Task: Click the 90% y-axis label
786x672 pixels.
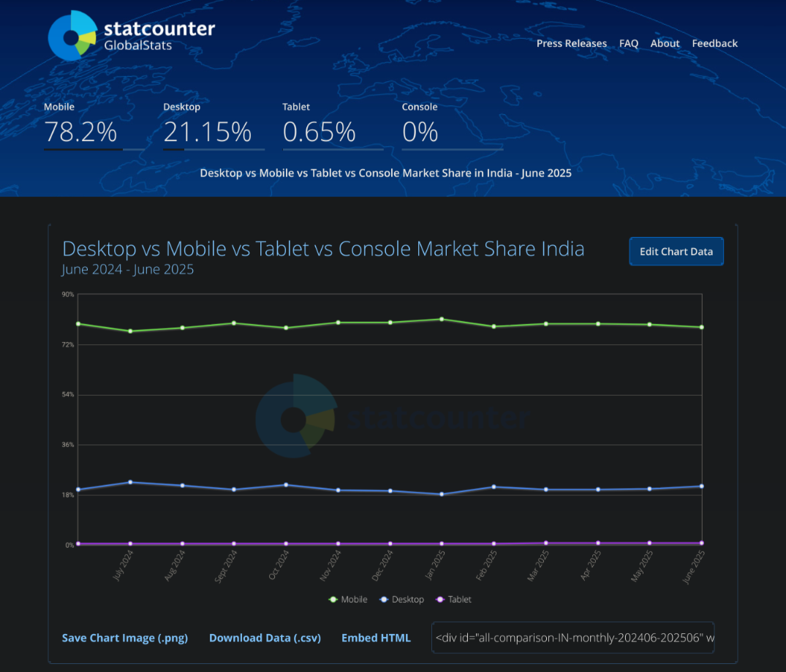Action: point(68,295)
